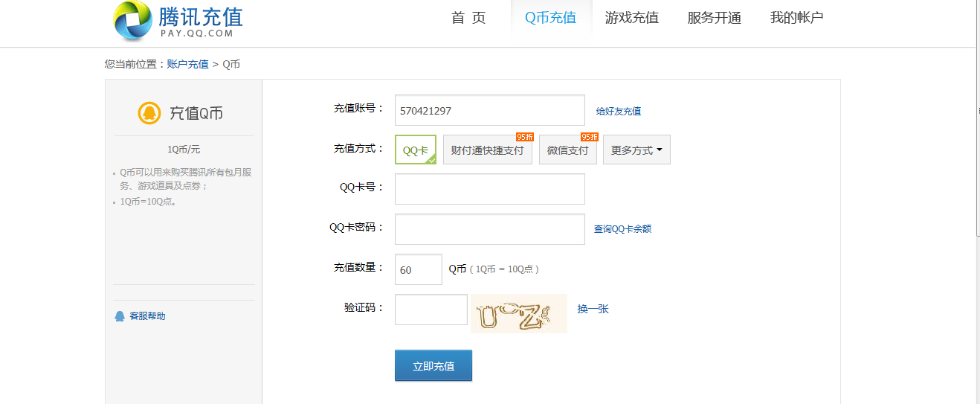Open the Q币充值 tab
The image size is (980, 404).
tap(551, 18)
